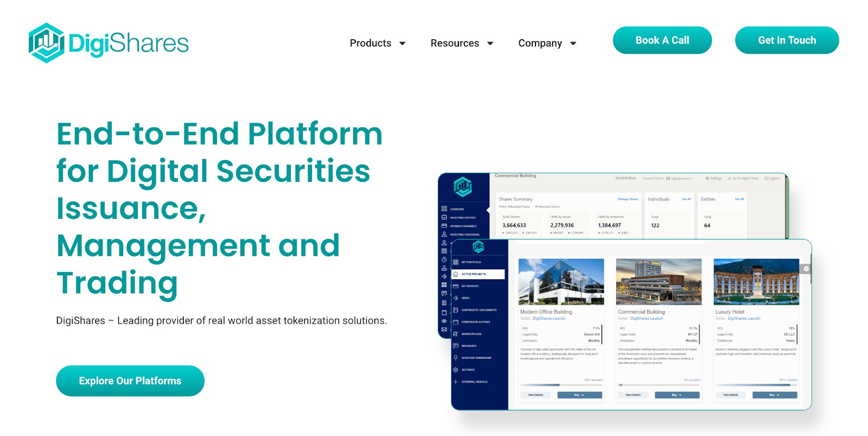Click the Modern Office Building investment progress bar
Viewport: 868px width, 436px height.
coord(561,385)
